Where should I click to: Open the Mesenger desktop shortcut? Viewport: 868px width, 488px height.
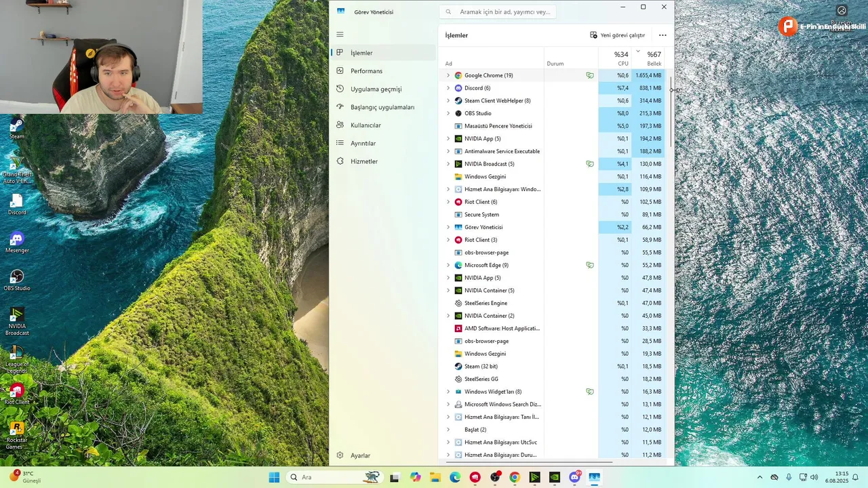click(x=17, y=242)
